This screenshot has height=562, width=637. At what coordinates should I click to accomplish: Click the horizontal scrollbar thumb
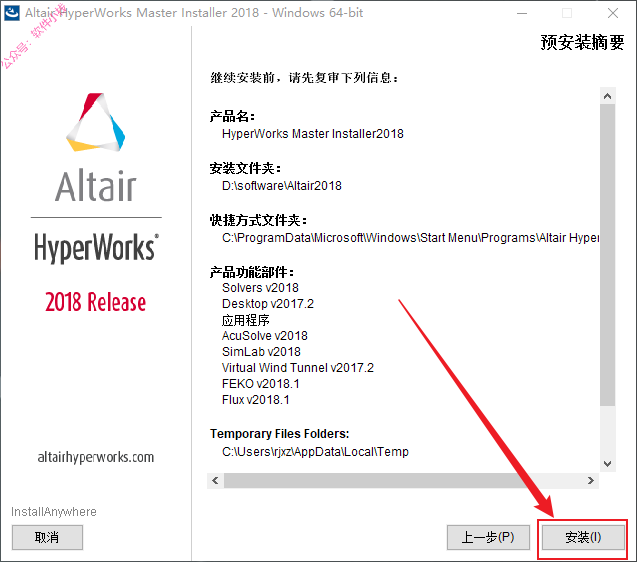click(378, 480)
